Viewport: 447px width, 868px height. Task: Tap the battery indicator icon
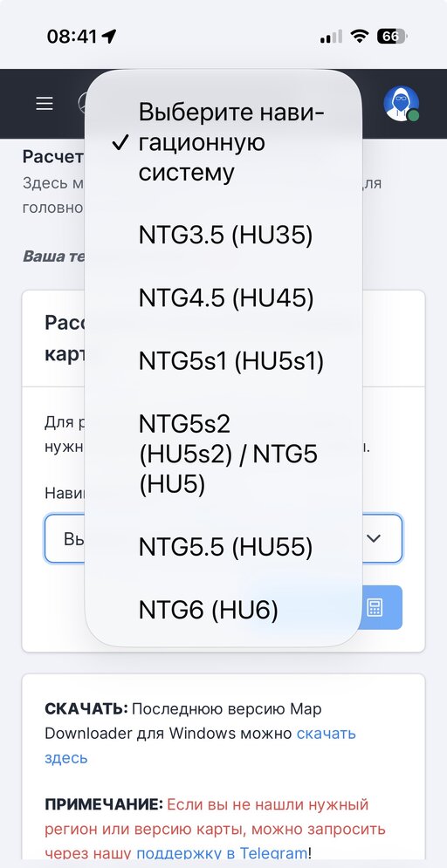392,37
